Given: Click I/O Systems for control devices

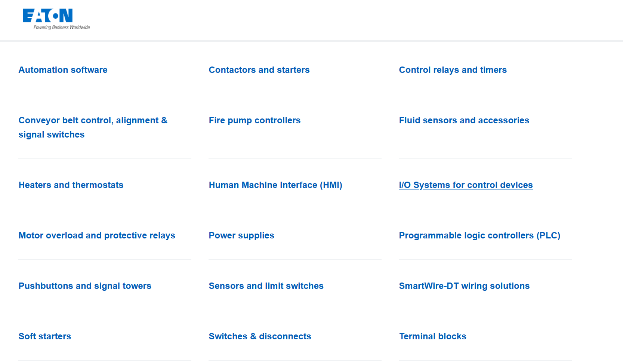Looking at the screenshot, I should (466, 185).
